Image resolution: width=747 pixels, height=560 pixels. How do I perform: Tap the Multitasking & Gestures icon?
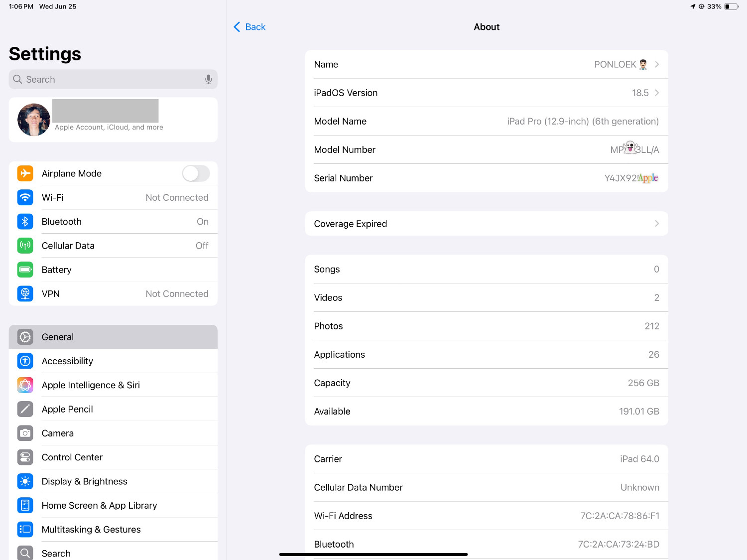25,529
